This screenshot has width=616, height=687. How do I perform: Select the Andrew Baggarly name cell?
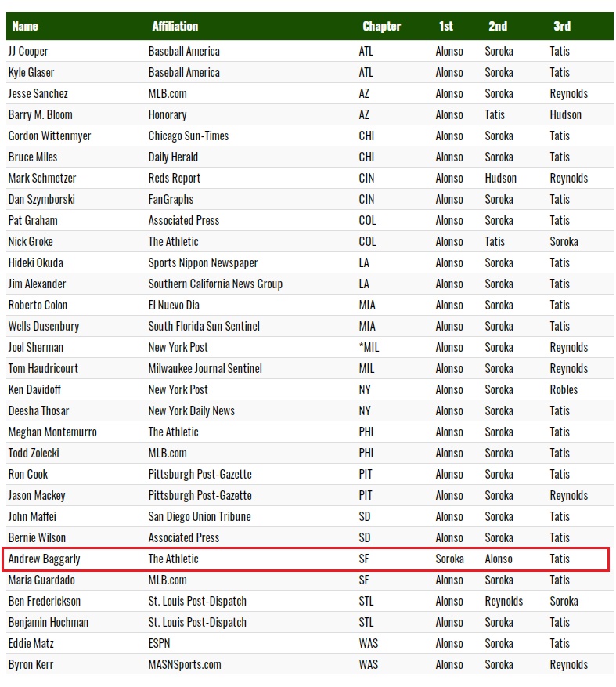(44, 559)
